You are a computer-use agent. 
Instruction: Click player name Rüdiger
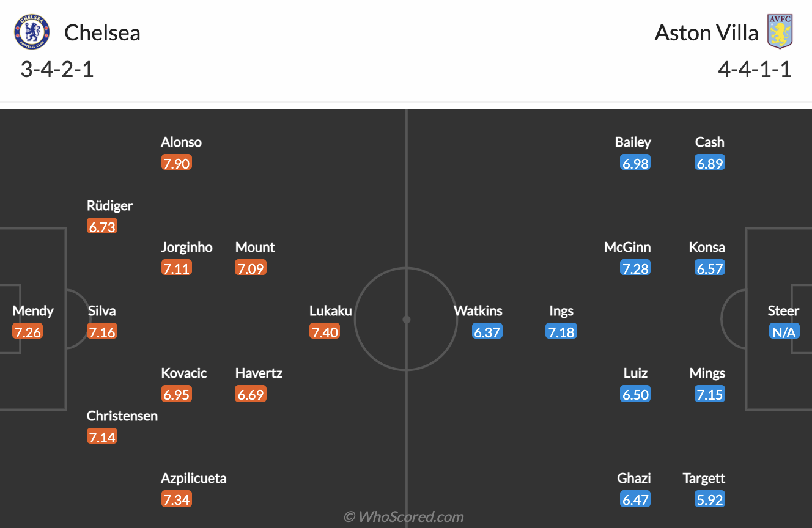[x=110, y=205]
